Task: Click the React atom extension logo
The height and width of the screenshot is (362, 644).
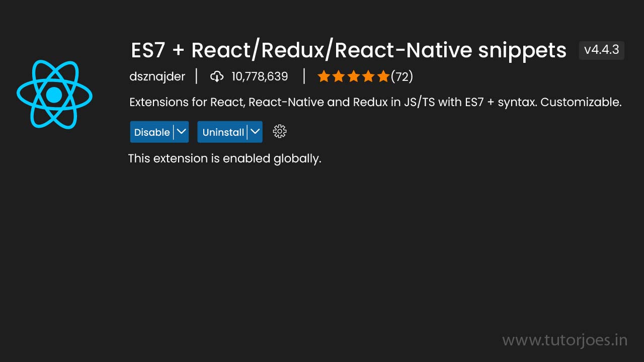Action: [54, 95]
